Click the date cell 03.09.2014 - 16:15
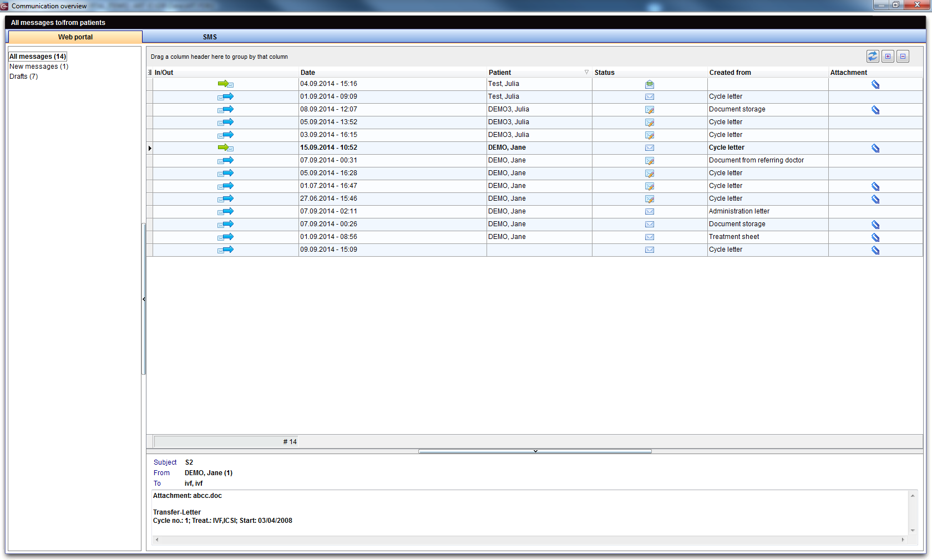932x560 pixels. click(392, 135)
